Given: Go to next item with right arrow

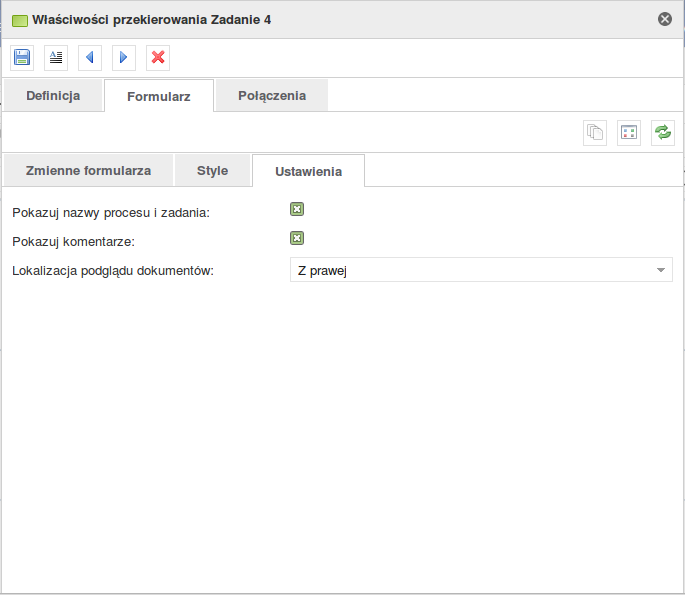Looking at the screenshot, I should (124, 58).
